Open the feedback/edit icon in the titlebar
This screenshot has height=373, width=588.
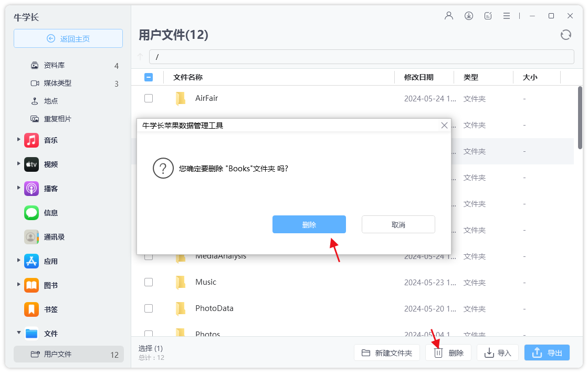click(488, 16)
